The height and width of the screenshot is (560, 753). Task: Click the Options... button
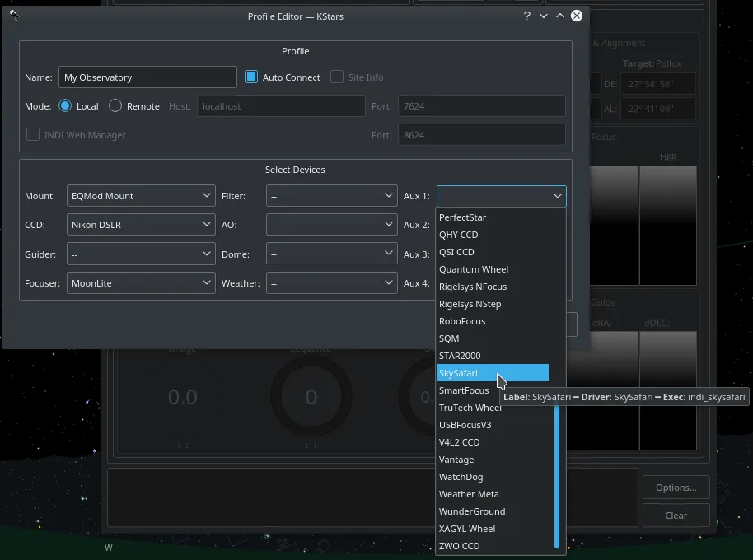tap(676, 487)
